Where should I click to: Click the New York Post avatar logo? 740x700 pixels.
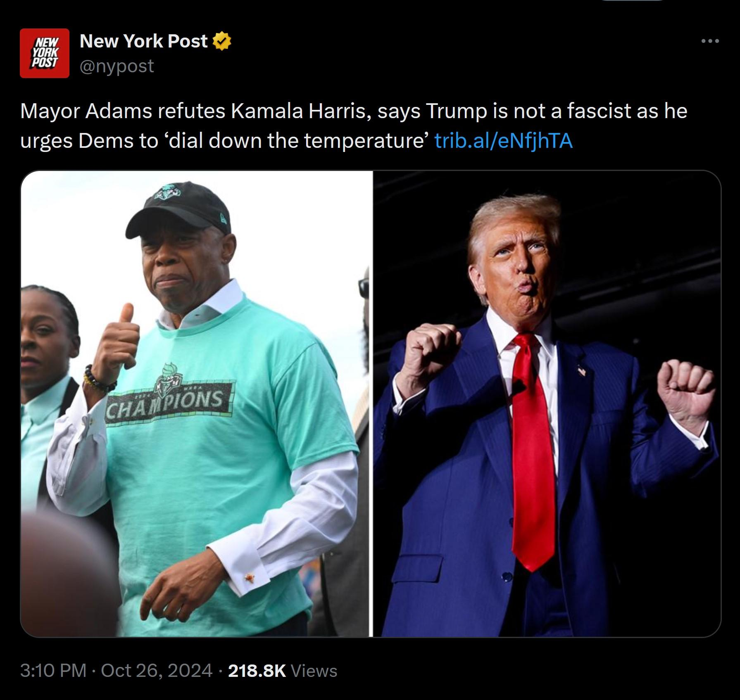tap(45, 53)
